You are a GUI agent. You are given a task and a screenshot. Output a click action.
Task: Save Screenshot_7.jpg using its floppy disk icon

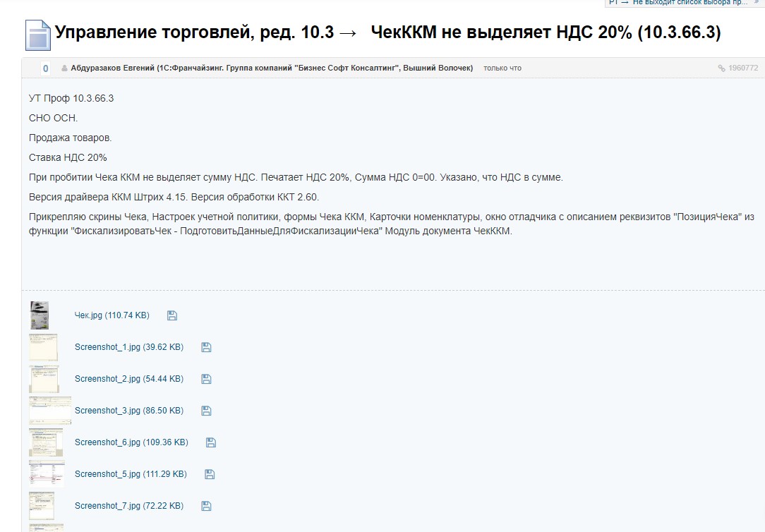(206, 506)
